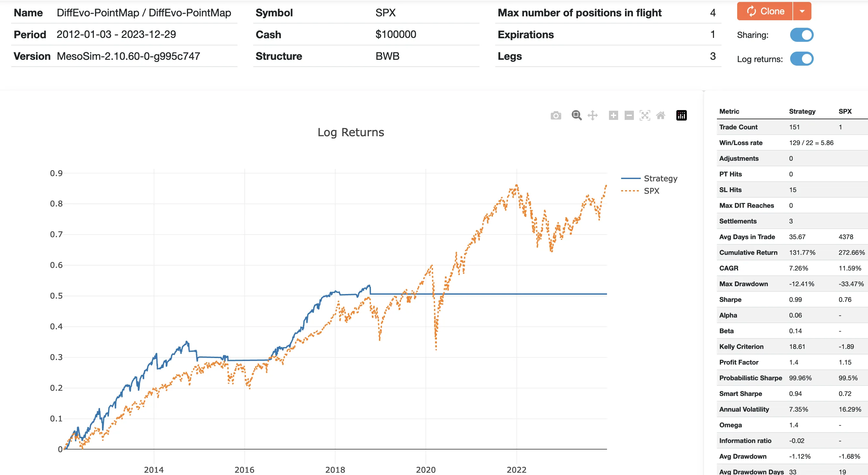Open the Clone button dropdown arrow
Viewport: 868px width, 475px height.
click(x=802, y=11)
